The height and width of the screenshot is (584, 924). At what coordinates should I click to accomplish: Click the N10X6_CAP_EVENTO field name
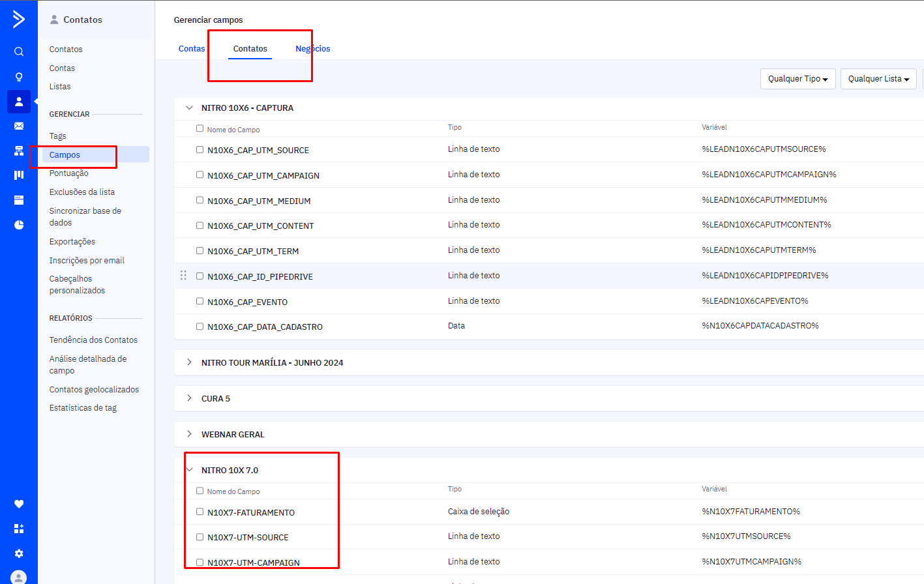[x=247, y=302]
